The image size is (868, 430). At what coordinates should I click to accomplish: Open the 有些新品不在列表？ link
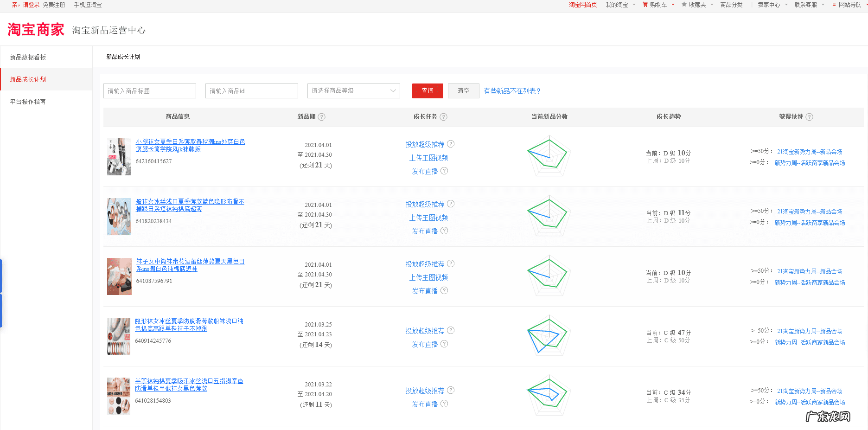point(512,91)
